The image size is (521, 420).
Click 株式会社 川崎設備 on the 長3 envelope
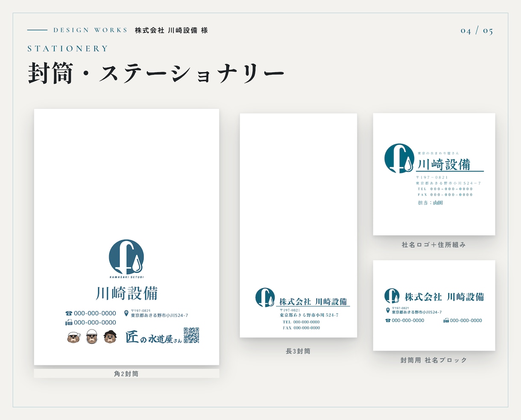(x=313, y=302)
